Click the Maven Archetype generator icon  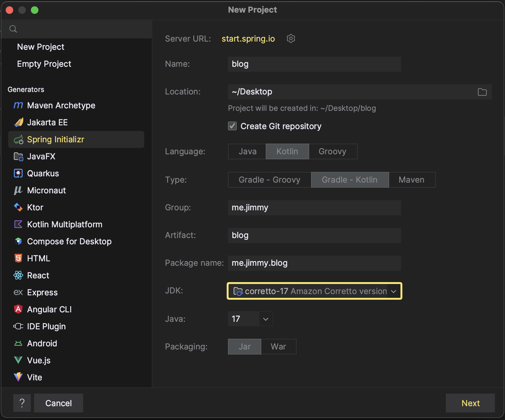[x=18, y=105]
